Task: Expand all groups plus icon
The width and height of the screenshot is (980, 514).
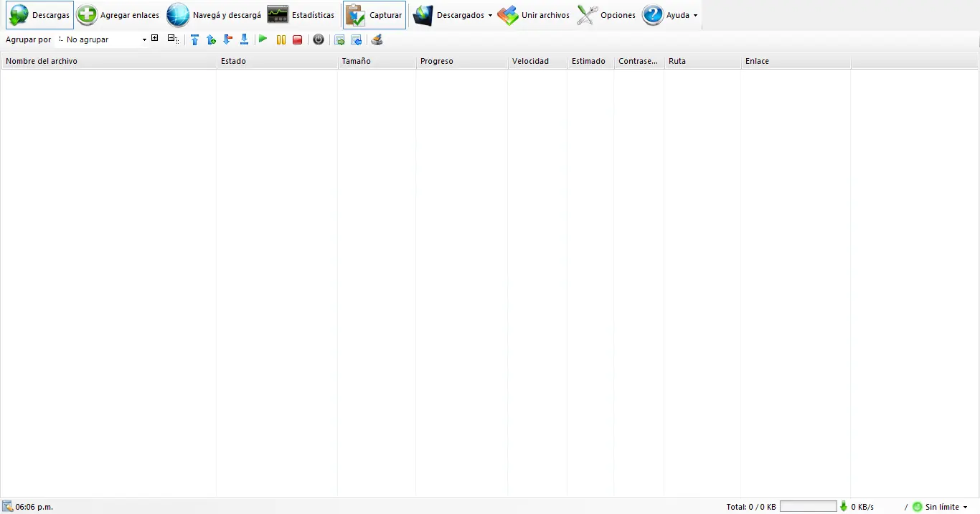Action: 155,38
